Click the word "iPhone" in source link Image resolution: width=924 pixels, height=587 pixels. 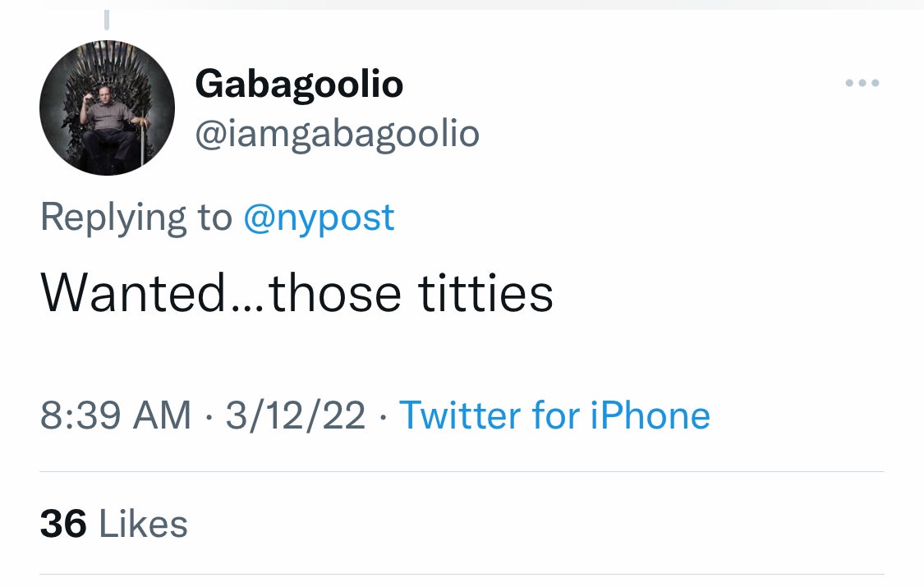click(650, 415)
